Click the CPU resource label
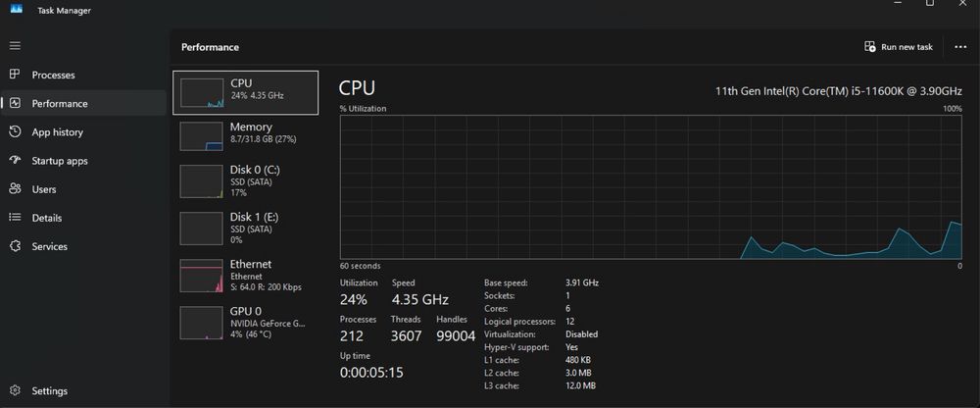The width and height of the screenshot is (980, 408). click(241, 82)
